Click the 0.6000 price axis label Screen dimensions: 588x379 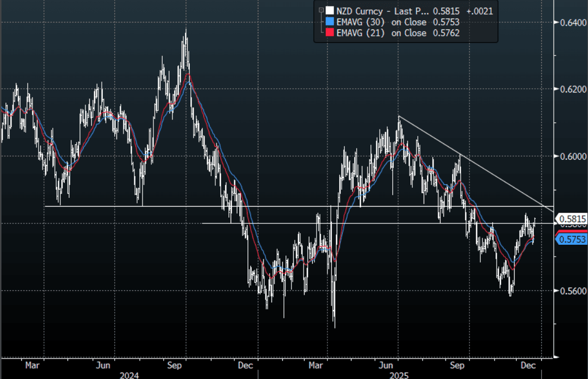point(573,156)
